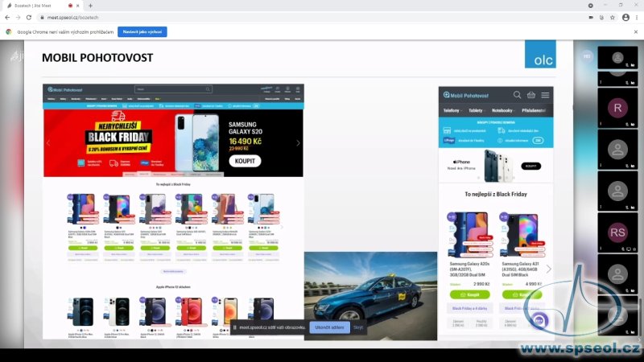This screenshot has width=644, height=362.
Task: Dismiss the default browser info bar
Action: (x=636, y=31)
